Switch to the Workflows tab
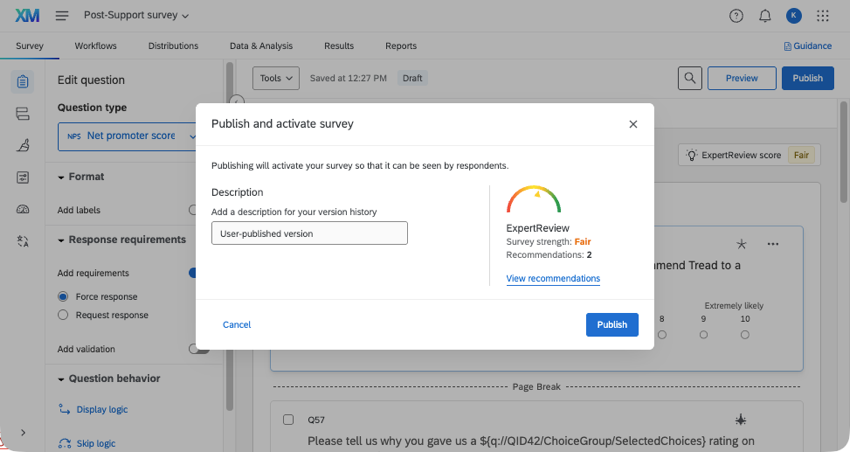This screenshot has width=850, height=452. (x=95, y=46)
